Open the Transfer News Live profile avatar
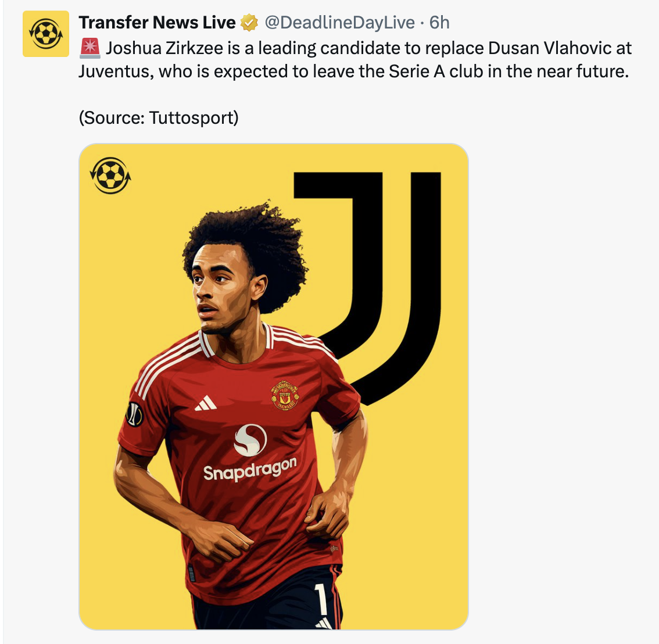Image resolution: width=659 pixels, height=644 pixels. tap(46, 34)
